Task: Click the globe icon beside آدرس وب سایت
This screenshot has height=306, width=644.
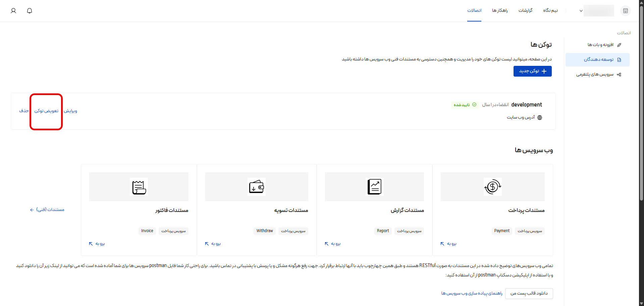Action: click(x=540, y=118)
